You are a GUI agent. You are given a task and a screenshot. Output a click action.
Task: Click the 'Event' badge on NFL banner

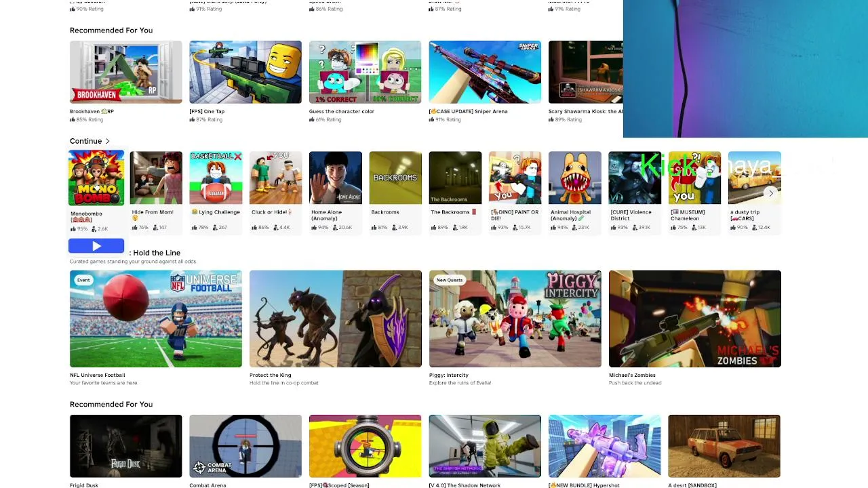click(83, 280)
